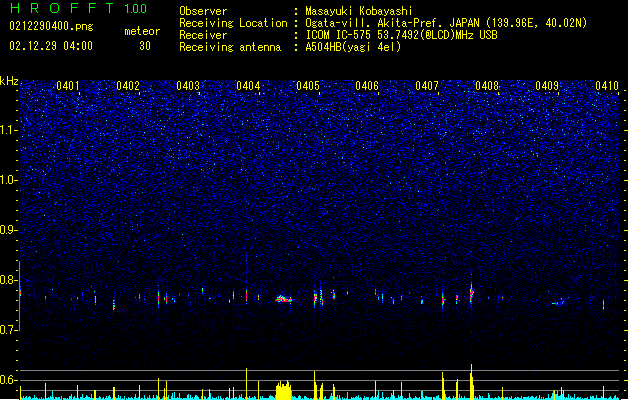Click the 0406 time marker
This screenshot has height=400, width=629.
click(367, 85)
